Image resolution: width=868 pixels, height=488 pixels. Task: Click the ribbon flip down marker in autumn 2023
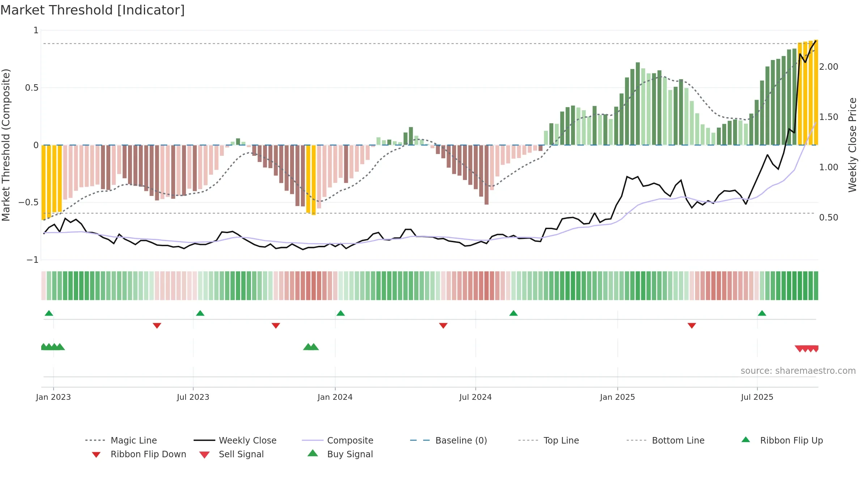(276, 326)
